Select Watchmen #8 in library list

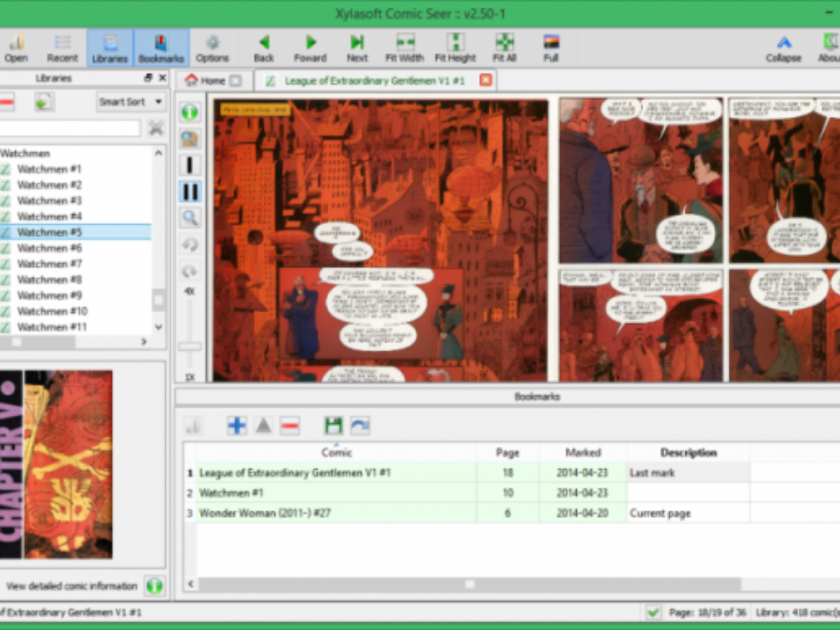point(50,279)
